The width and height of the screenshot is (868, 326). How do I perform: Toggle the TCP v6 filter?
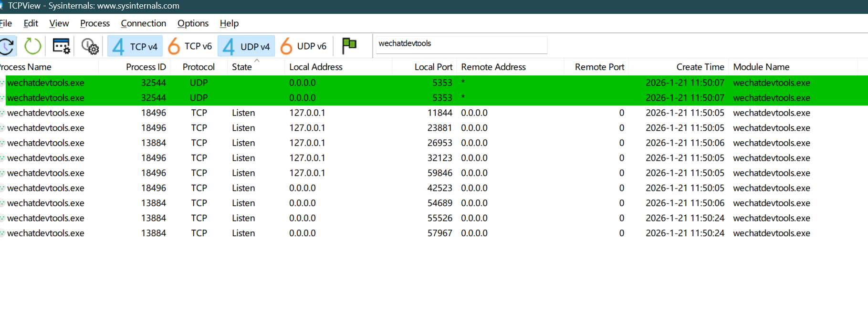click(190, 46)
